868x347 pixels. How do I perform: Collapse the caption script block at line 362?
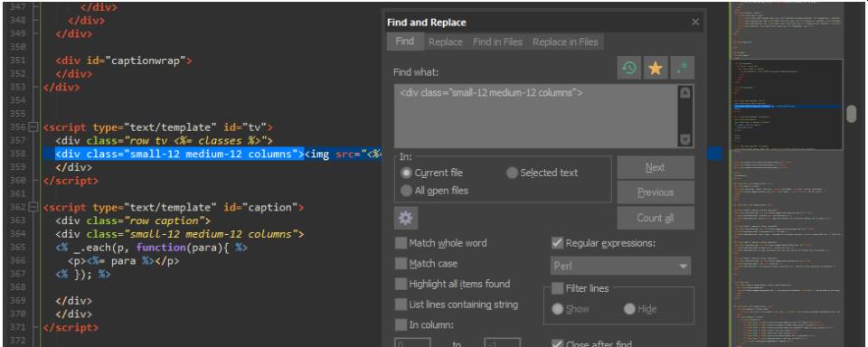coord(33,207)
